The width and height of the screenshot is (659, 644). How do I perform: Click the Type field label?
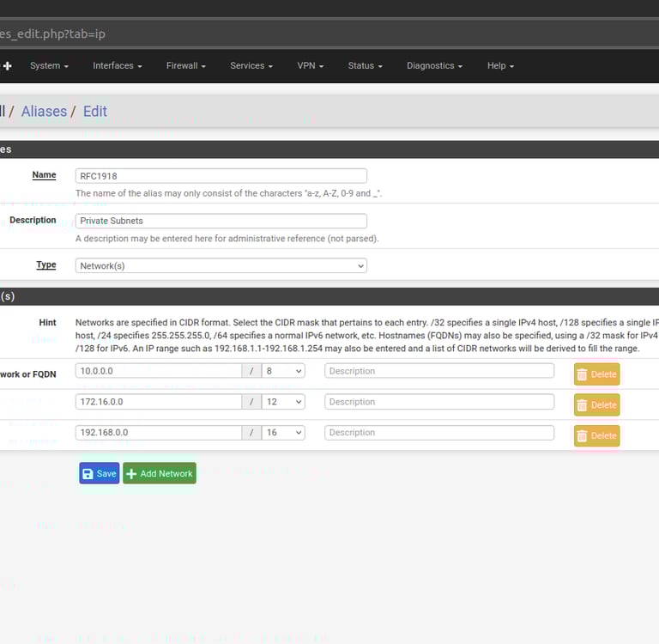tap(46, 264)
